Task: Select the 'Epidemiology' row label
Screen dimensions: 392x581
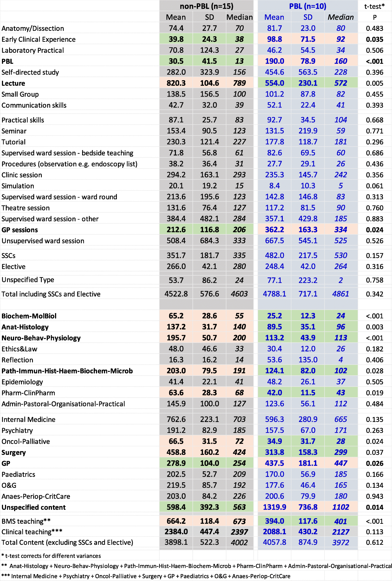Action: (x=22, y=382)
